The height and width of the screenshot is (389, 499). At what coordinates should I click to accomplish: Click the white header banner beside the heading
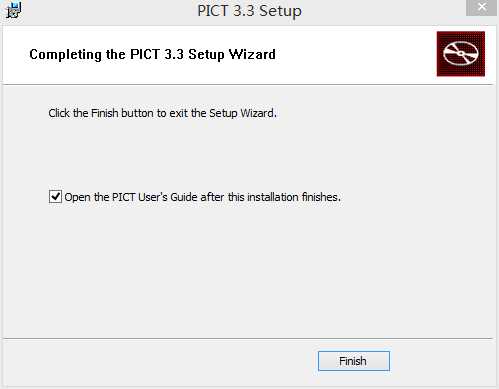[353, 55]
